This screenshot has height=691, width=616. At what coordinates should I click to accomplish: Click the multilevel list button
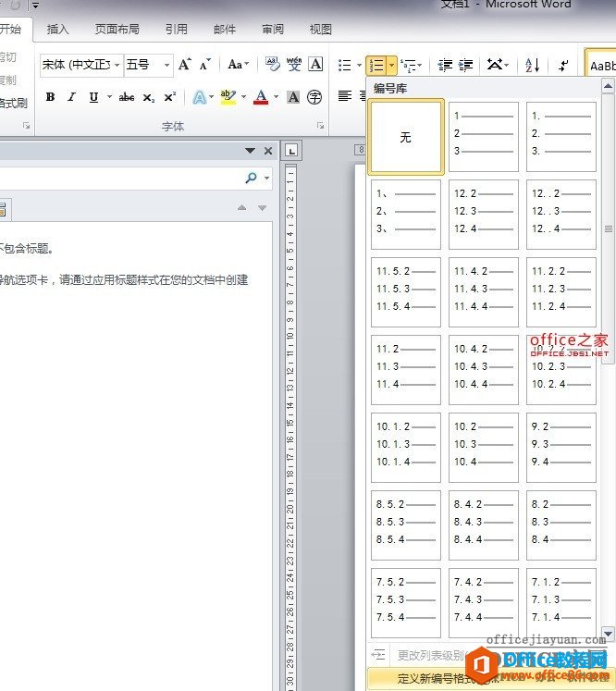click(x=410, y=66)
